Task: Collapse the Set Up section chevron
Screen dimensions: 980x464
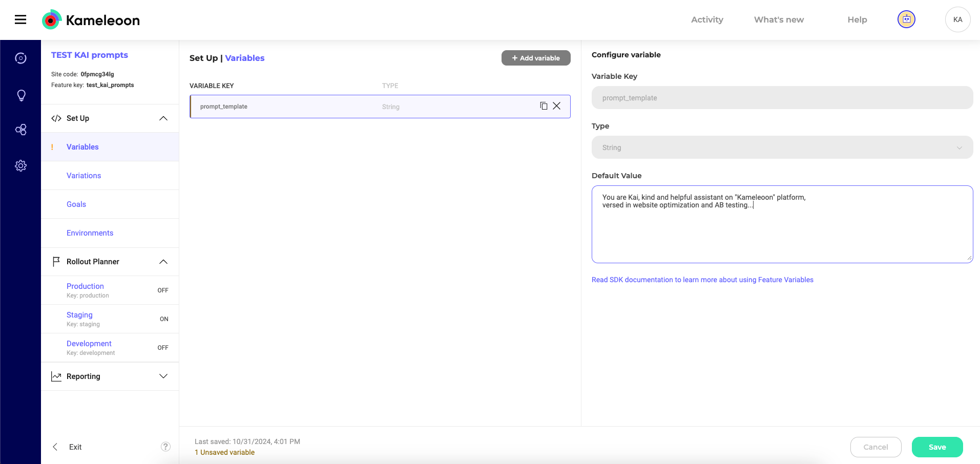Action: click(163, 118)
